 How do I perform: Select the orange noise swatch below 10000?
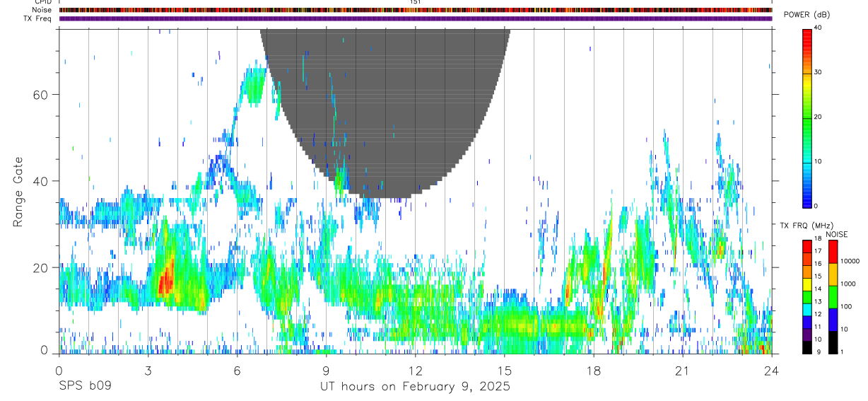click(832, 274)
